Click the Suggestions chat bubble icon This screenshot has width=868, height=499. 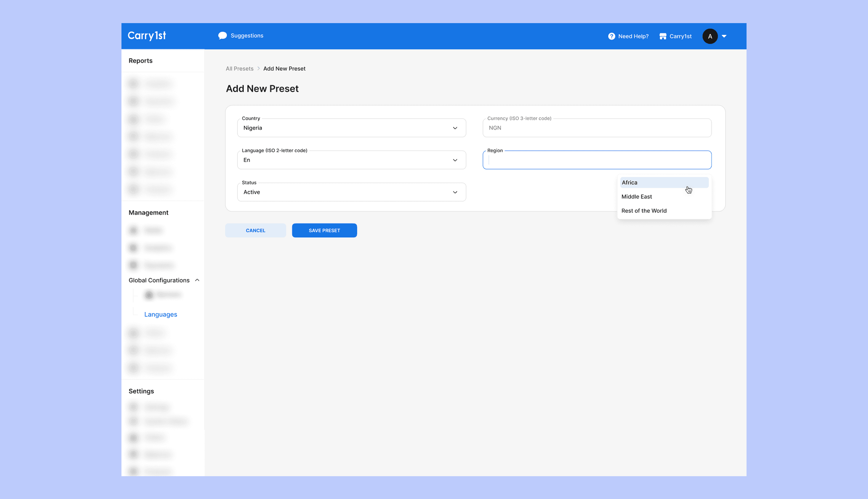tap(222, 36)
